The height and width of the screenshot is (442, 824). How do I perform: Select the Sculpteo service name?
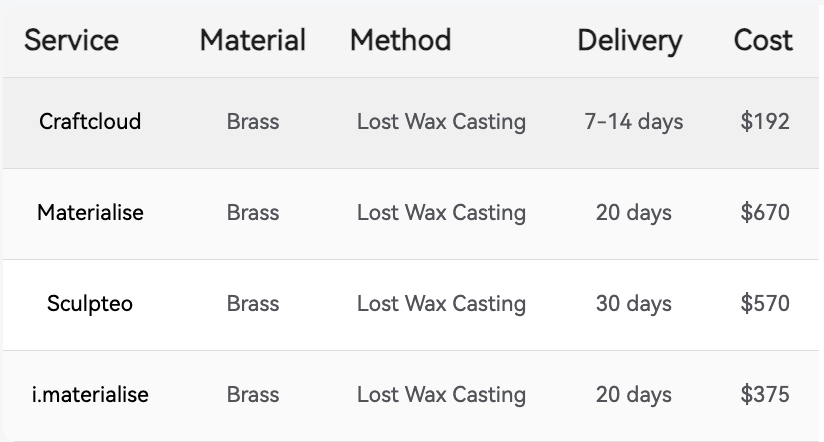coord(90,304)
